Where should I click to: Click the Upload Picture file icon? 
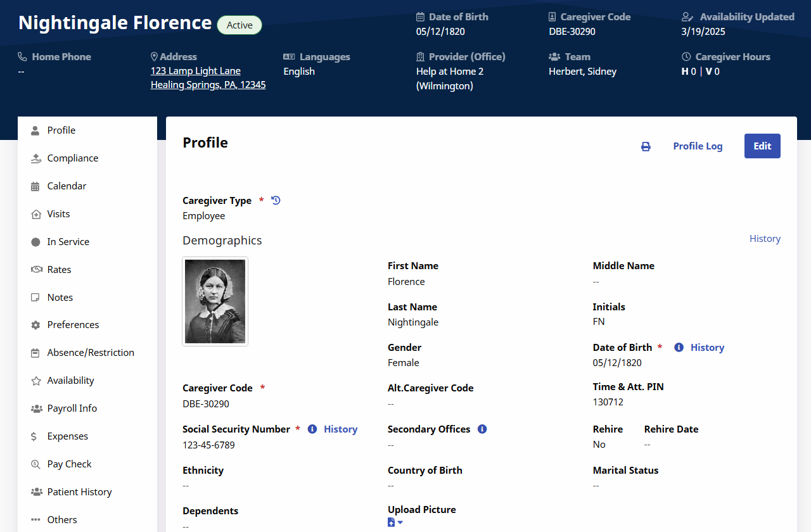391,522
